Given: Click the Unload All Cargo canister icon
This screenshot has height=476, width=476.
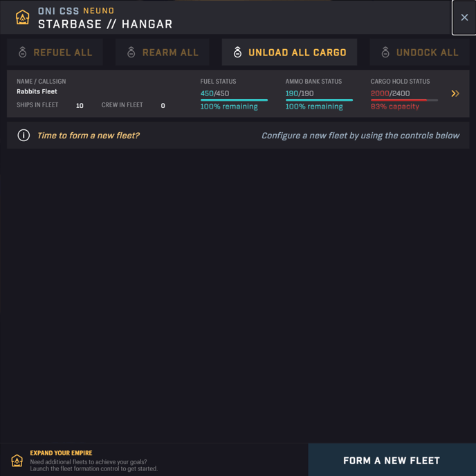Looking at the screenshot, I should tap(238, 52).
